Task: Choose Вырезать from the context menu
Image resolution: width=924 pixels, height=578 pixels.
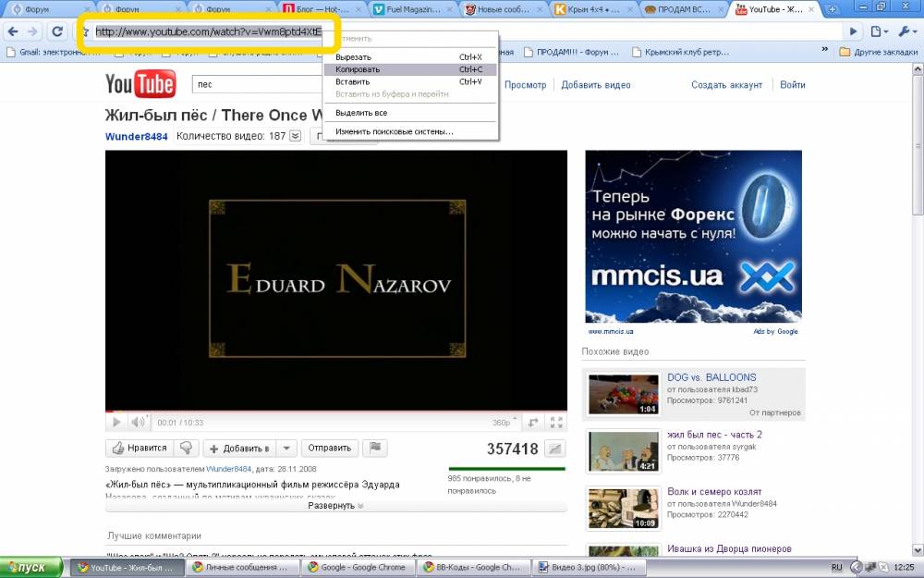Action: point(411,57)
